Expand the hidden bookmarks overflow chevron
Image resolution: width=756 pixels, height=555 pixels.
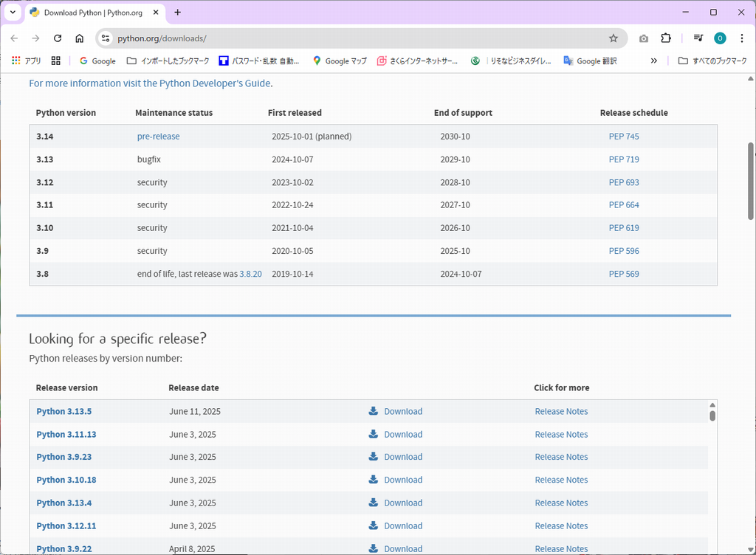653,61
